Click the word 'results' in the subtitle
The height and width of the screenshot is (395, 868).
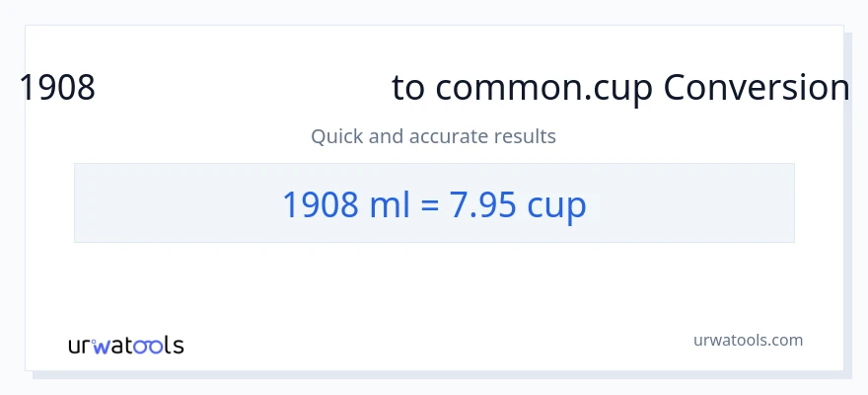tap(525, 136)
